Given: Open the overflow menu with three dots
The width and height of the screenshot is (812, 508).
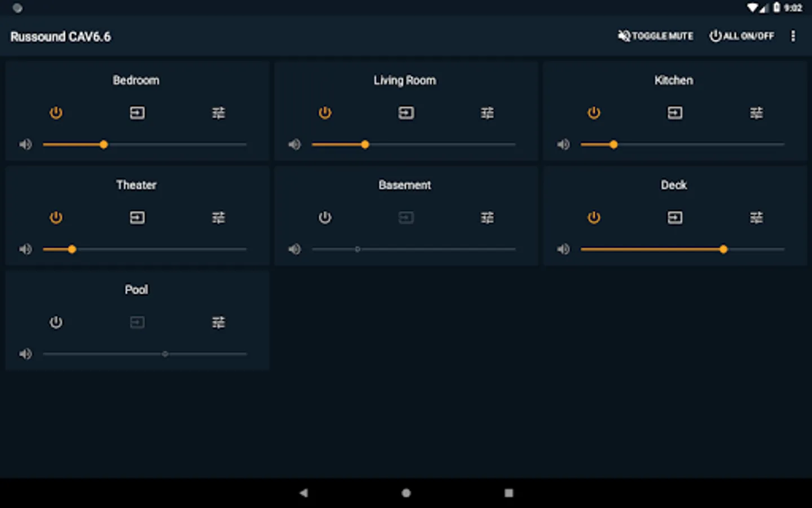Looking at the screenshot, I should pos(793,36).
